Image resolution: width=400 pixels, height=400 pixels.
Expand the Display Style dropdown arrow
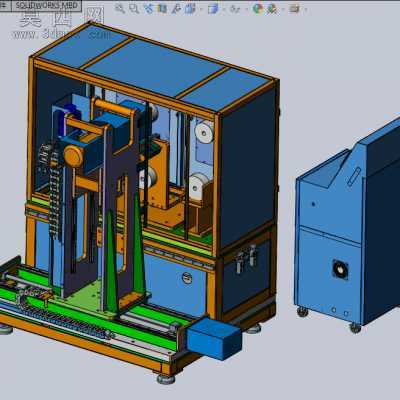[x=224, y=9]
